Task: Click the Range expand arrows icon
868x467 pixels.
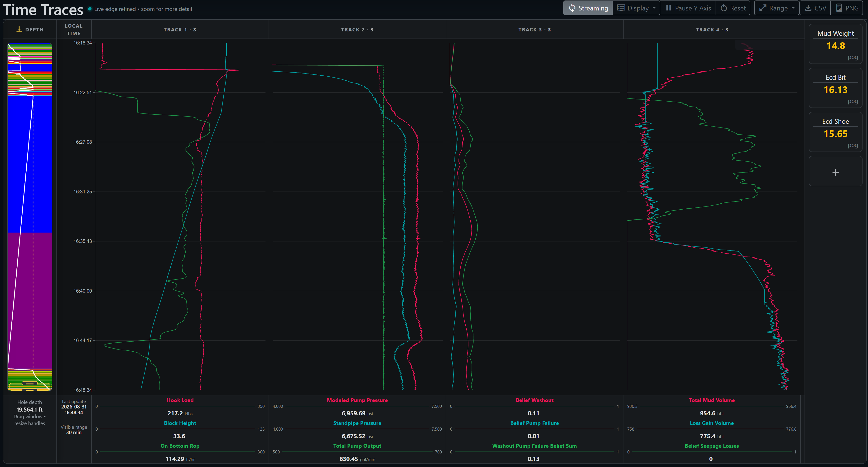Action: click(762, 8)
